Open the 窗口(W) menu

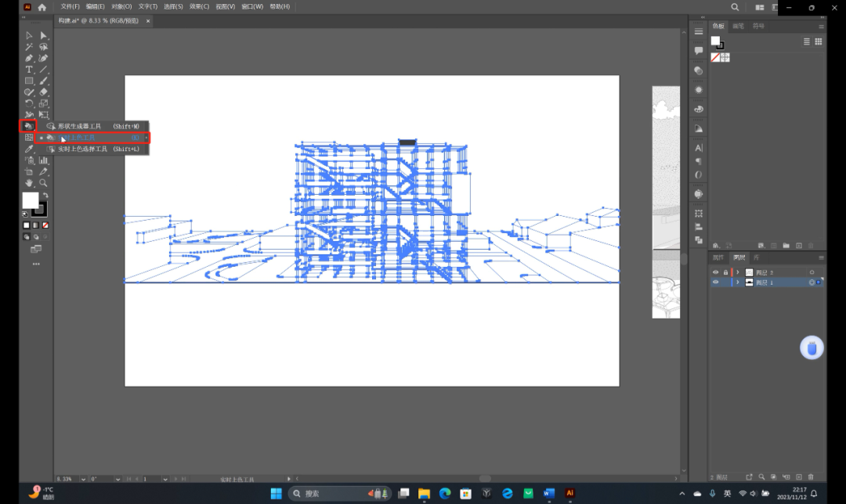[x=252, y=6]
